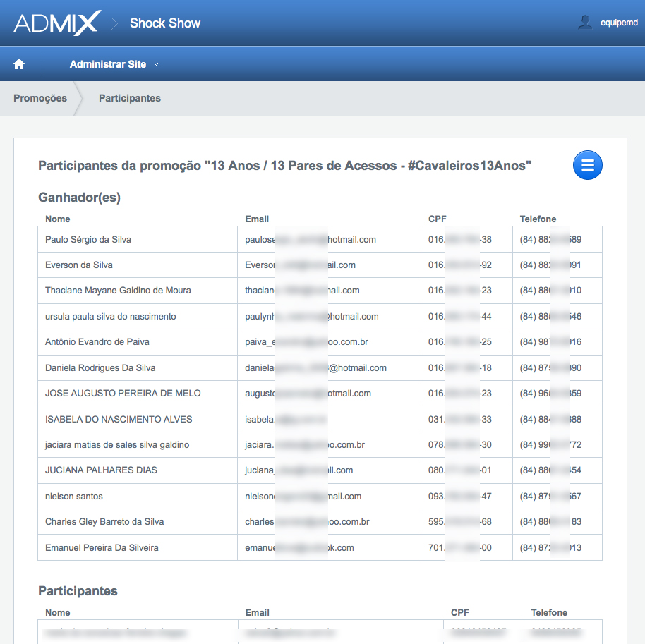Open the equipemd user account

[618, 23]
